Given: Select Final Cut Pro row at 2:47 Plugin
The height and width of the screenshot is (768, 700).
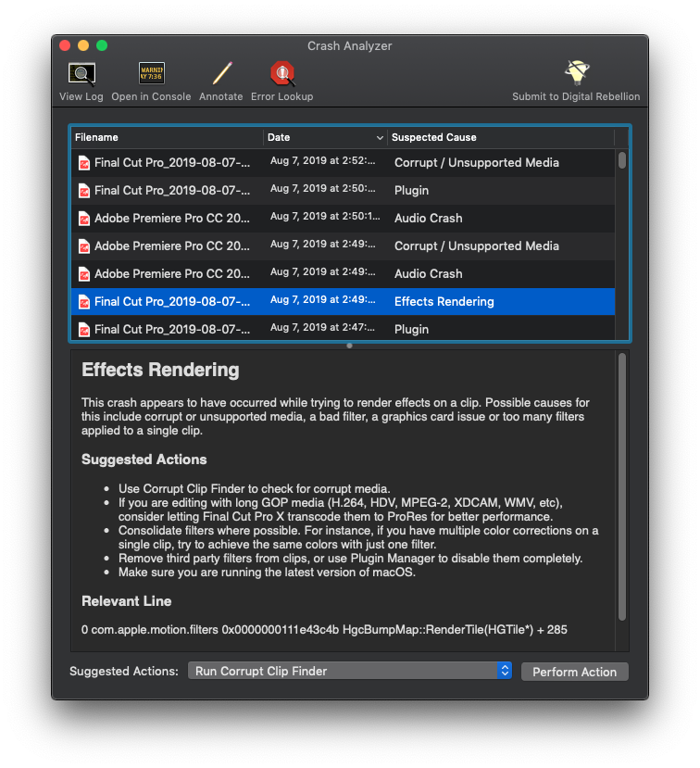Looking at the screenshot, I should (343, 328).
